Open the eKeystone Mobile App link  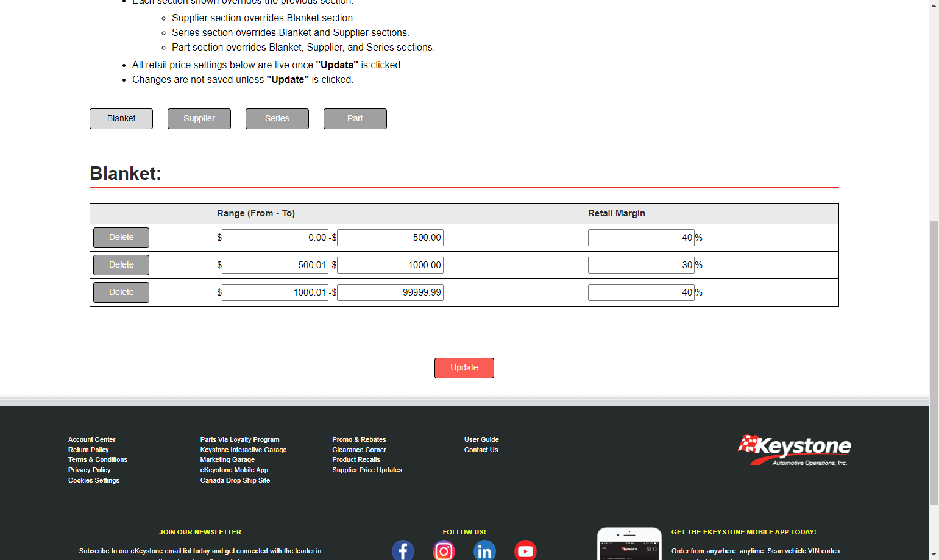(234, 470)
